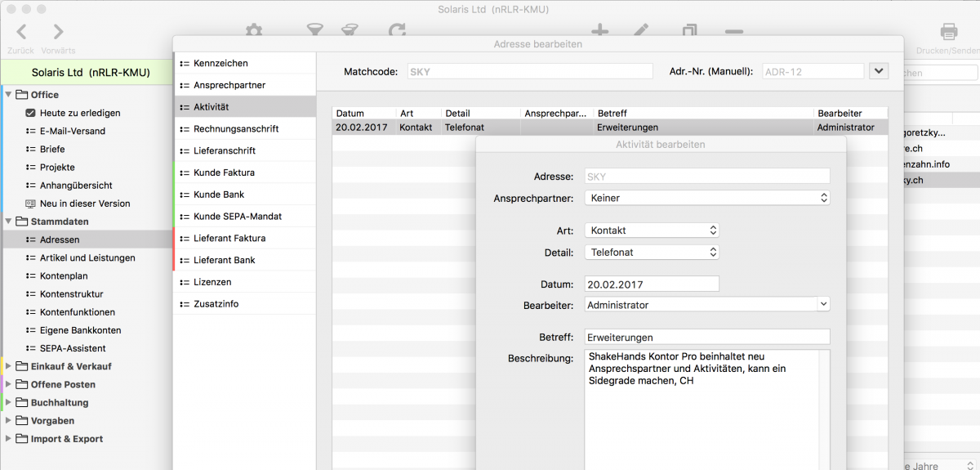Open the Art dropdown set to Kontakt
The image size is (980, 470).
click(x=652, y=231)
